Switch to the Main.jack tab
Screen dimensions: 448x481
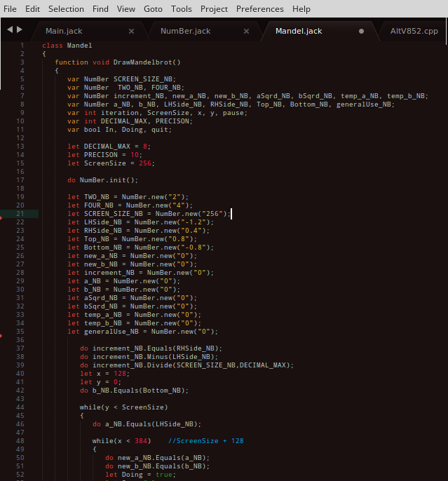64,32
